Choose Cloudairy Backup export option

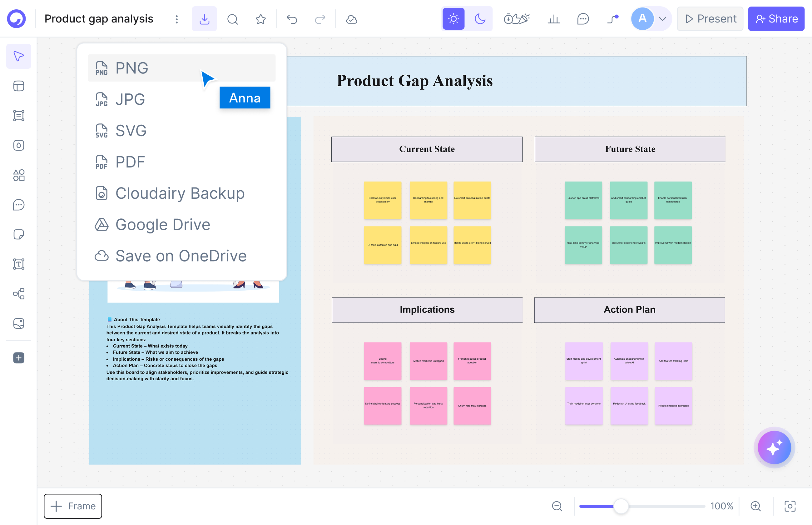(181, 193)
